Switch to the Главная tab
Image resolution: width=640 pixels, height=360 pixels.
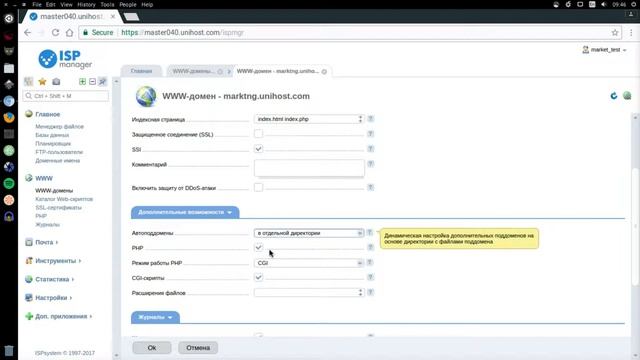click(x=141, y=71)
